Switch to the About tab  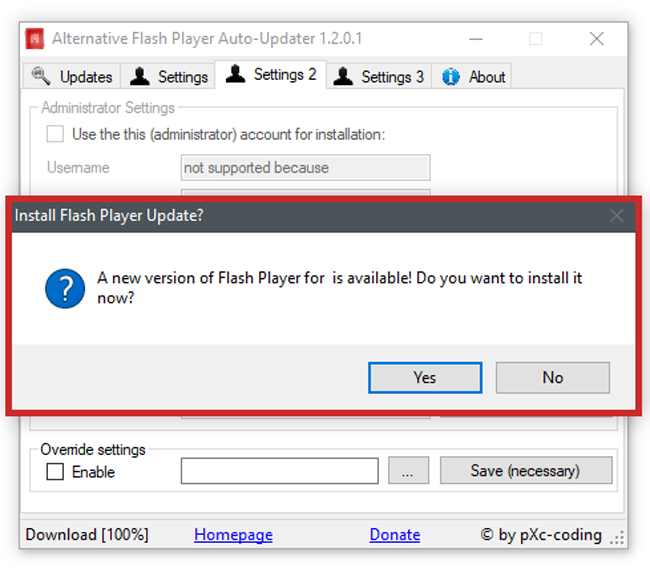click(475, 76)
